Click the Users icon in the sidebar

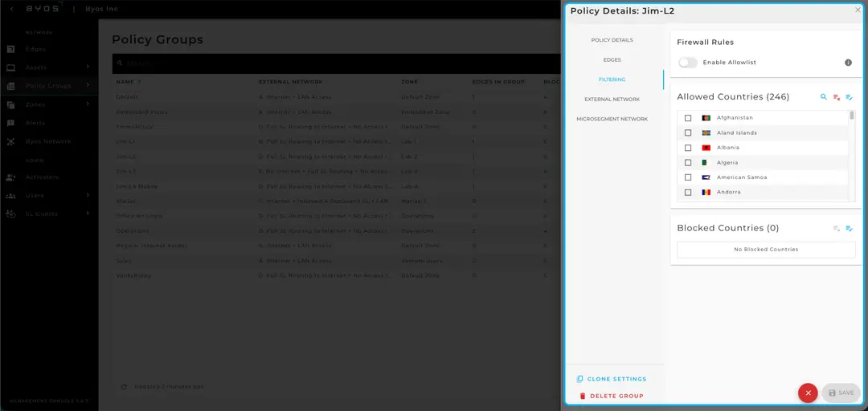tap(10, 196)
